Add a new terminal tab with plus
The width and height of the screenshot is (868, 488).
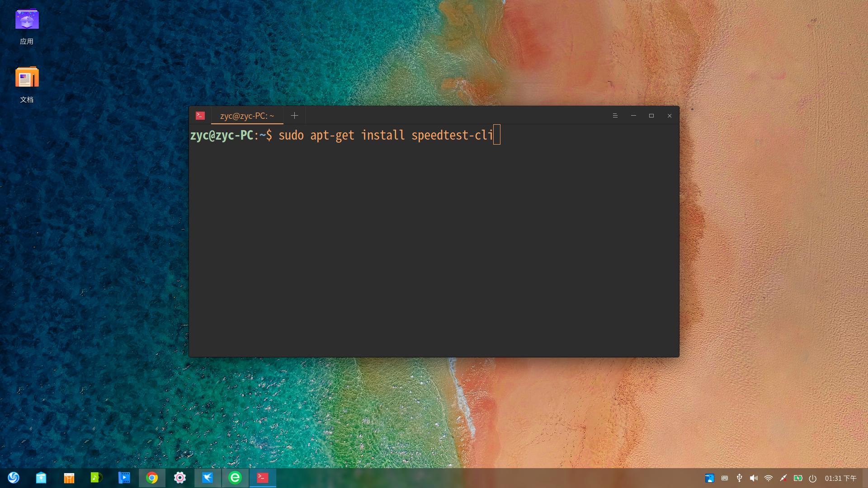[x=294, y=116]
